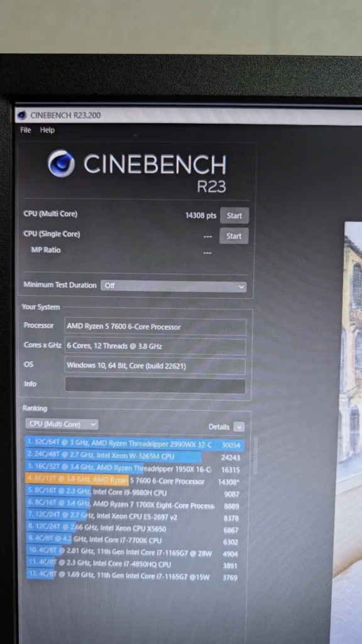The image size is (362, 644).
Task: Click the ranking list scrollbar grip
Action: pos(256,455)
